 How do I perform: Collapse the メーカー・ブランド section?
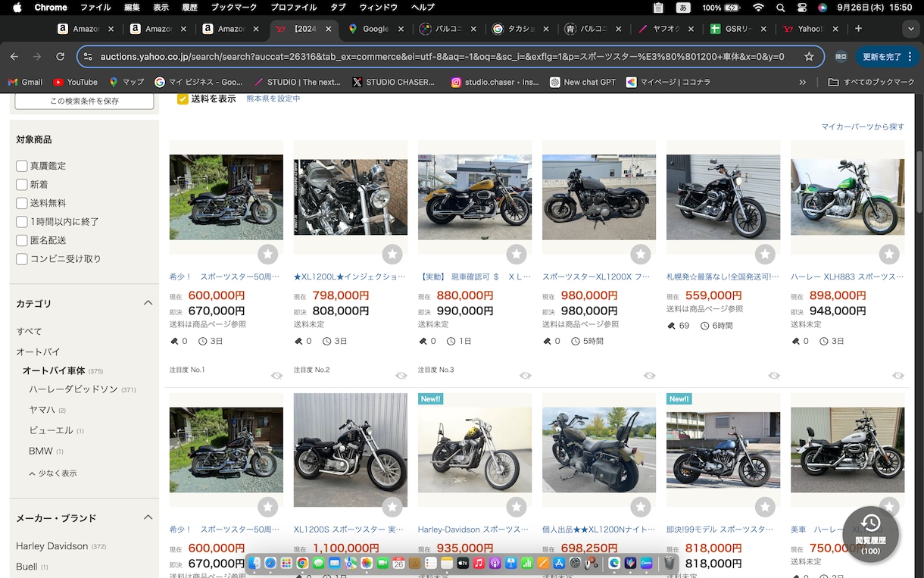point(148,517)
